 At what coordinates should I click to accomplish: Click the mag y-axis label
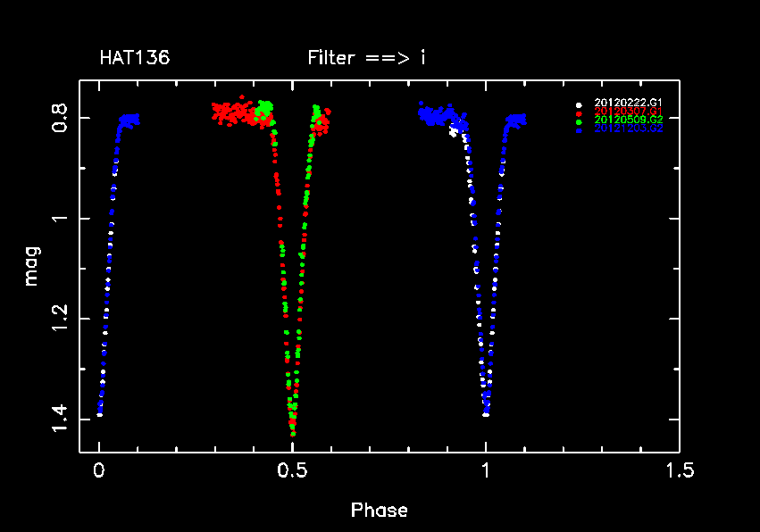[x=31, y=266]
